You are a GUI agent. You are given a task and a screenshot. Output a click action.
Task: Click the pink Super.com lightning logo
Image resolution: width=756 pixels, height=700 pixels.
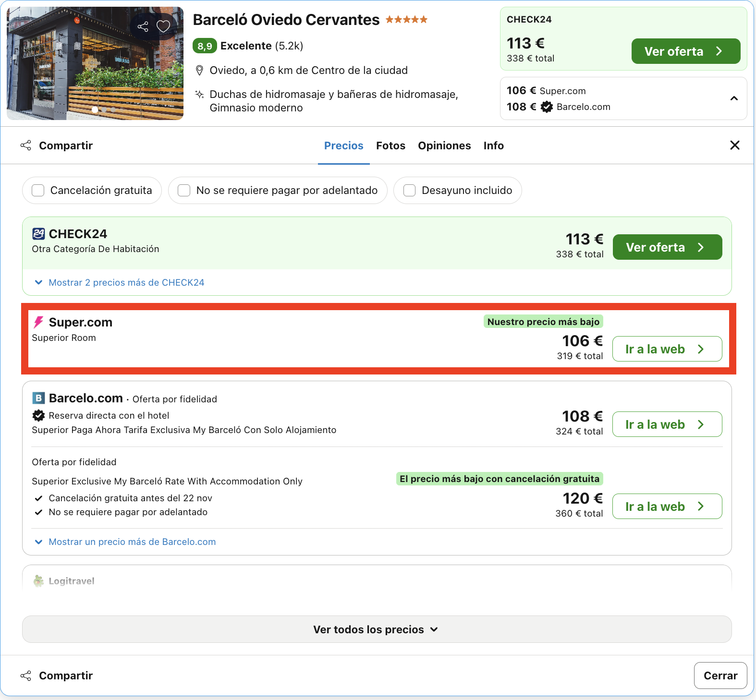(38, 322)
